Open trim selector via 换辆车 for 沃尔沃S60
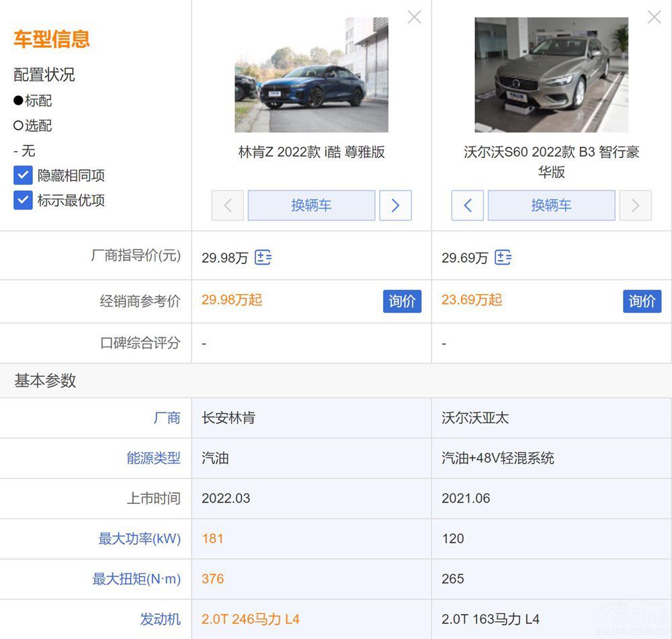 point(551,206)
